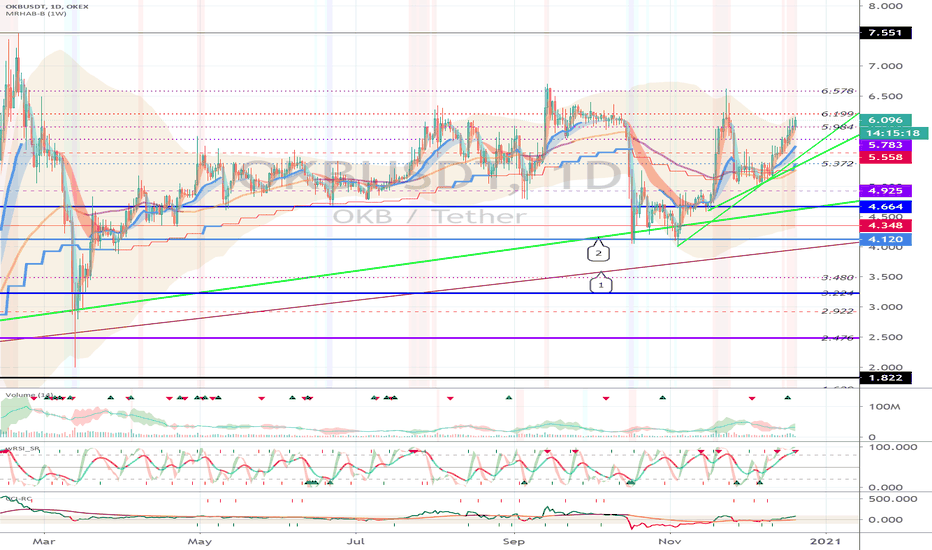Select the red 5.558 price label
The width and height of the screenshot is (932, 550).
(x=886, y=157)
